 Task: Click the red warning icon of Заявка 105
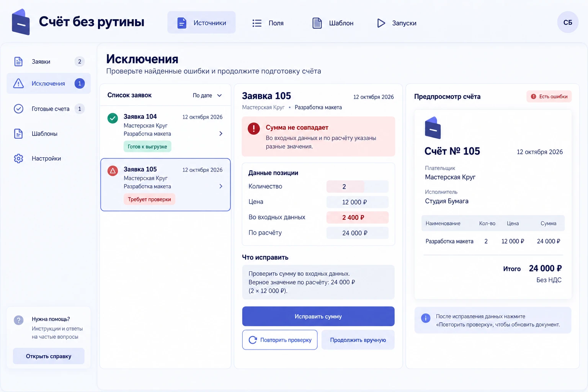(113, 171)
